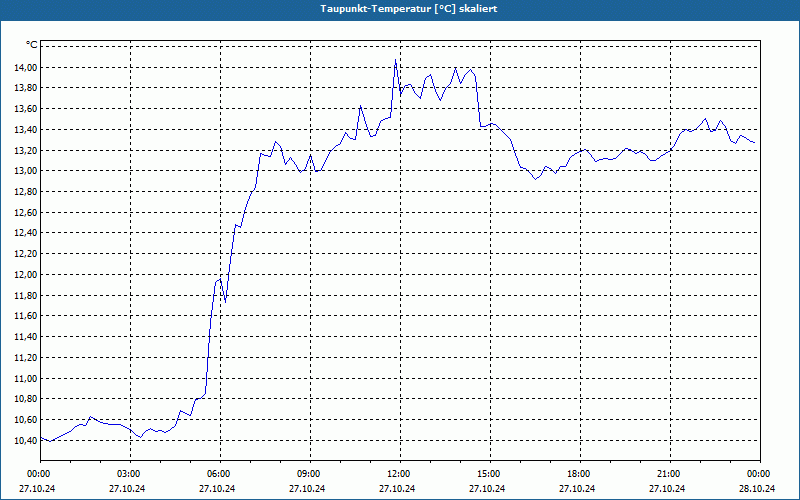This screenshot has width=800, height=500.
Task: Click the 11,60 Y-axis label
Action: click(x=25, y=316)
